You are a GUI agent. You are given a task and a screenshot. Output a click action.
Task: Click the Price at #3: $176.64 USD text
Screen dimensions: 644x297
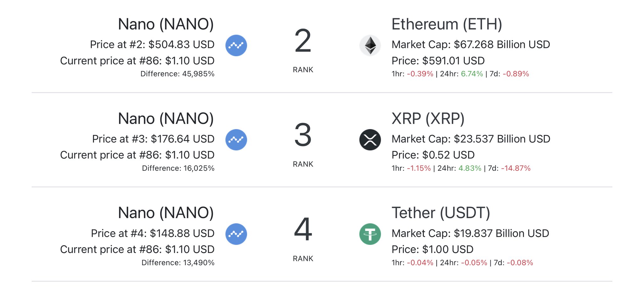click(153, 139)
